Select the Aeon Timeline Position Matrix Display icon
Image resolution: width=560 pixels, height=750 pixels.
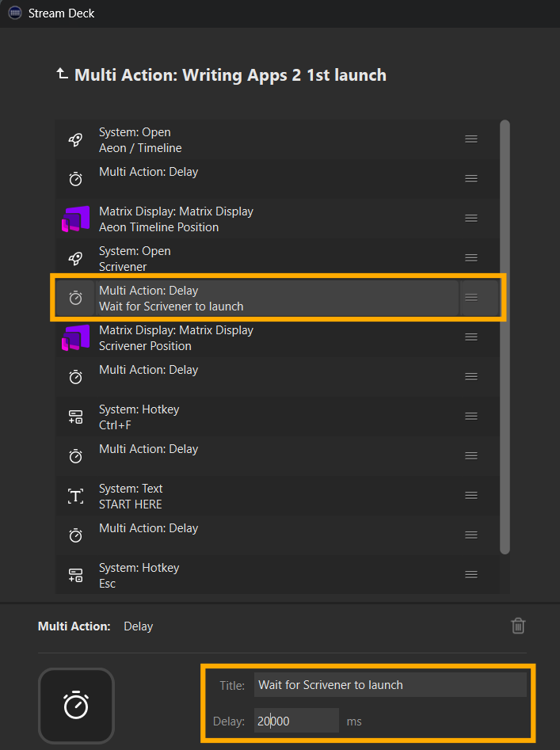(75, 219)
